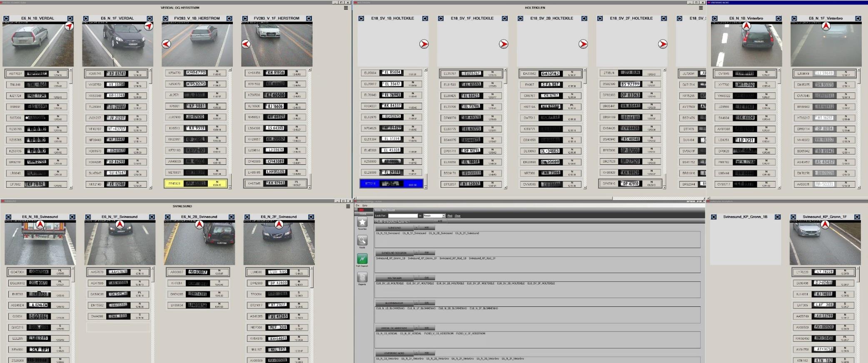Click scrollbar of E6_N_1B_VERDAL read list
The height and width of the screenshot is (363, 868).
click(71, 129)
